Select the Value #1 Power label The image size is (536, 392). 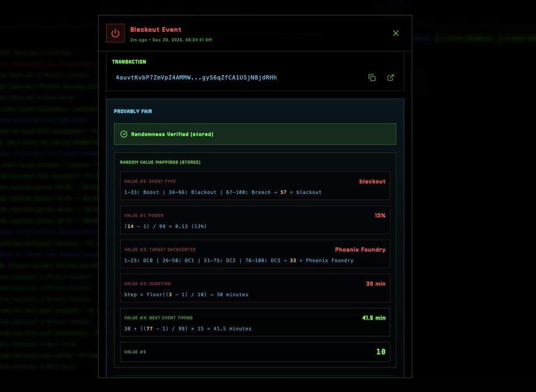(x=144, y=216)
